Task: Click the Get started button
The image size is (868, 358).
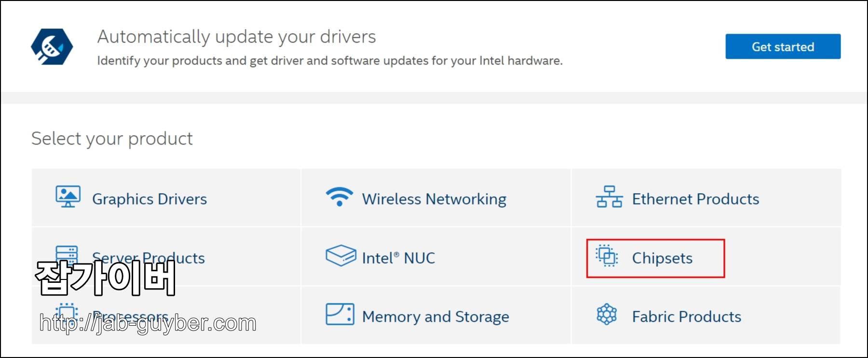Action: pos(783,46)
